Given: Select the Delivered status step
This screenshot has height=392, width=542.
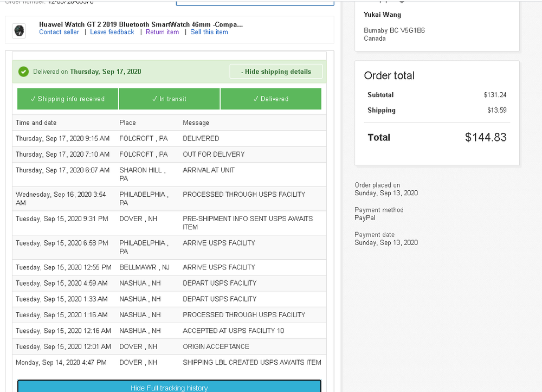Looking at the screenshot, I should click(x=271, y=99).
